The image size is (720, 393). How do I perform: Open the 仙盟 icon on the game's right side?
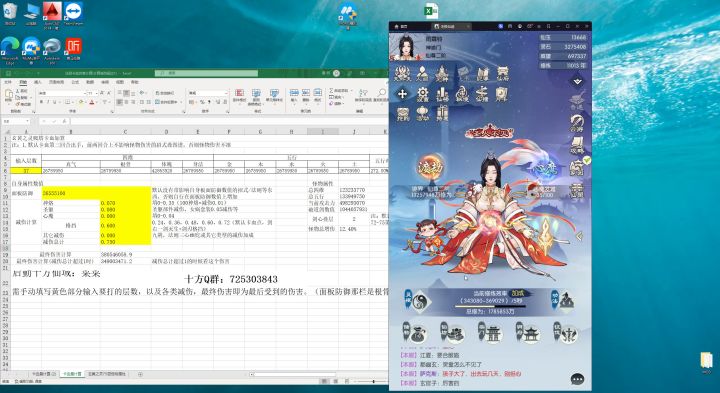click(577, 190)
